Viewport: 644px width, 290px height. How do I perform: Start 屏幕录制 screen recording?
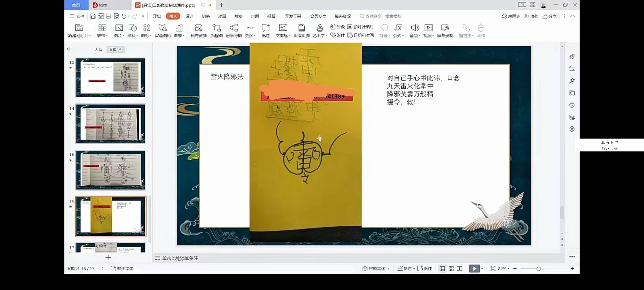coord(445,31)
